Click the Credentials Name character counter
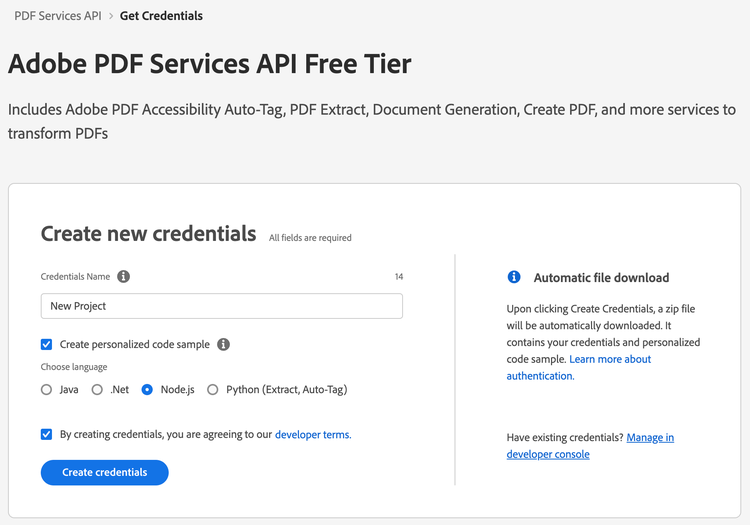 [x=399, y=277]
